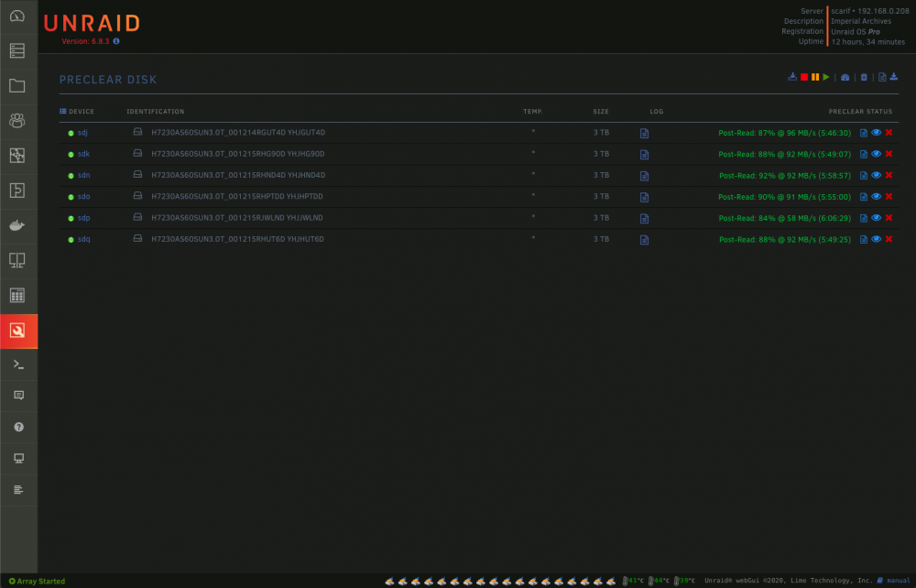916x588 pixels.
Task: Open the manual link in footer
Action: click(899, 581)
